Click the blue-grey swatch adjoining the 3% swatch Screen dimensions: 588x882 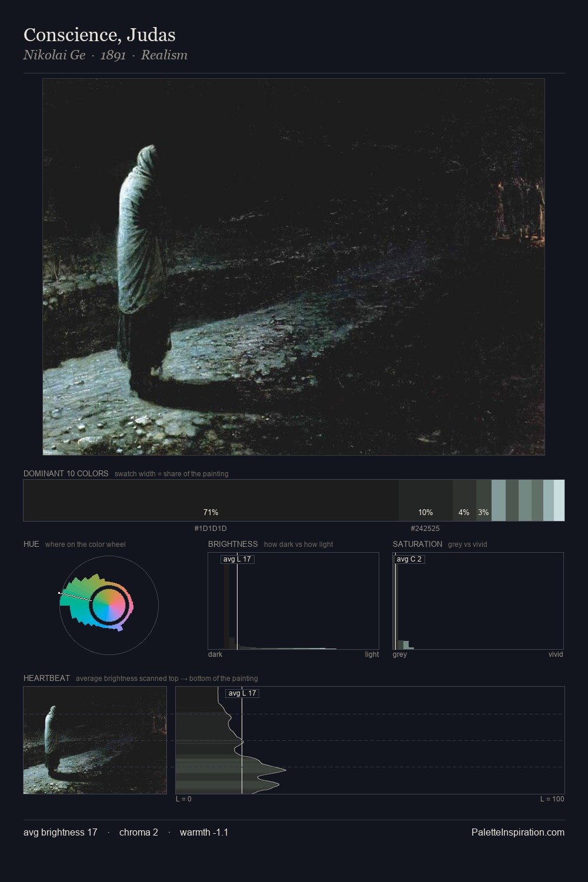499,500
